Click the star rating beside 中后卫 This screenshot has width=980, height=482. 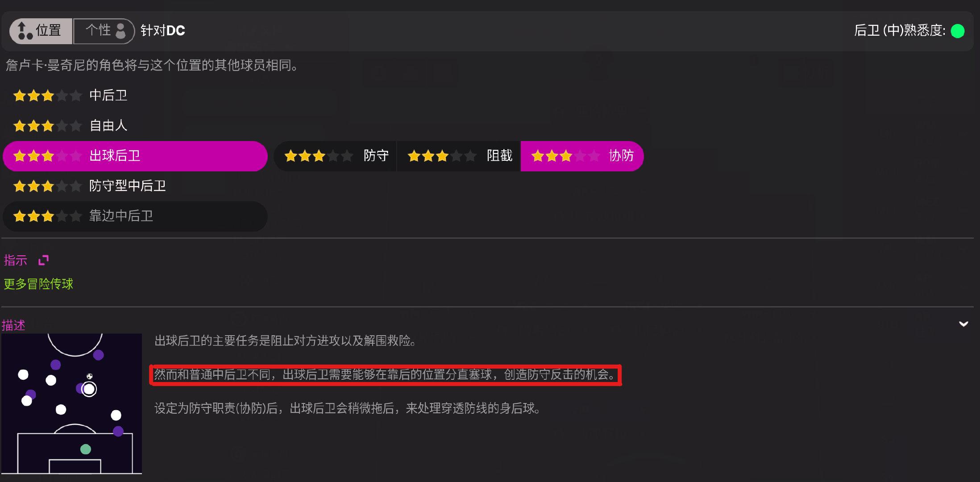(47, 96)
